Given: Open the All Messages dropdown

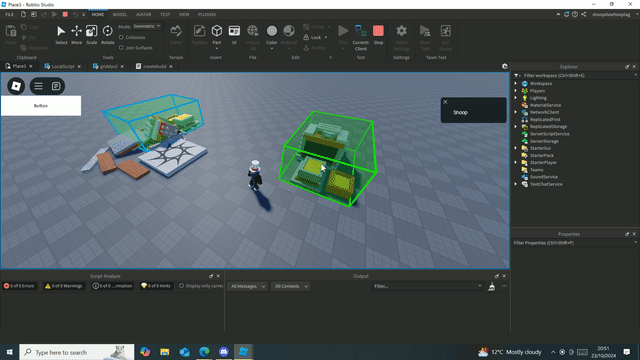Looking at the screenshot, I should 248,287.
